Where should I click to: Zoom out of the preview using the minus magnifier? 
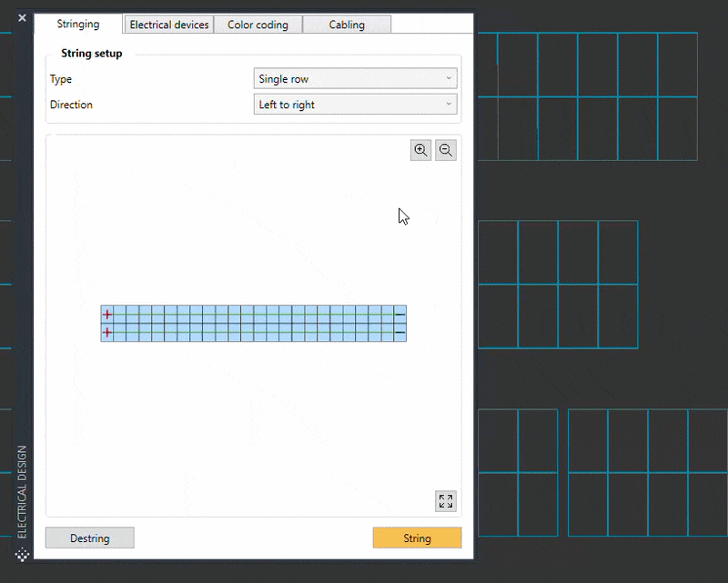(x=446, y=149)
